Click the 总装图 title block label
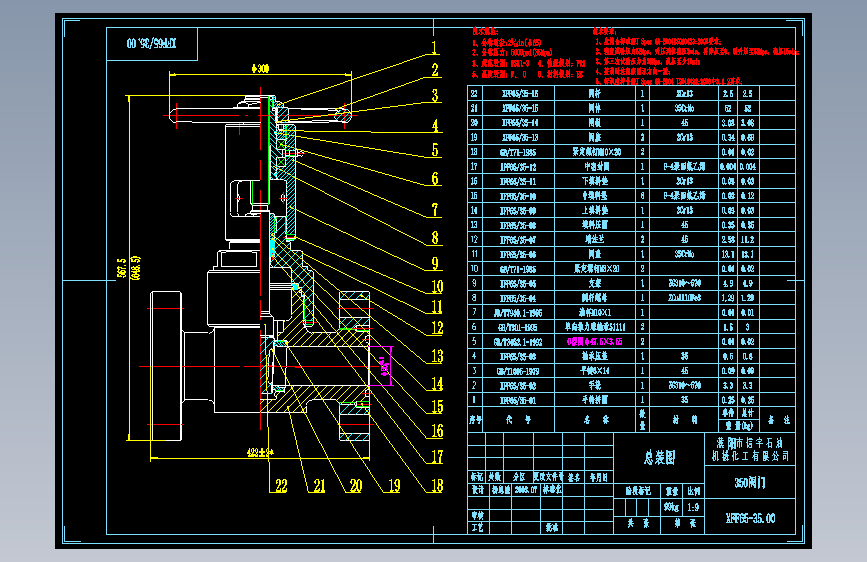 (659, 457)
